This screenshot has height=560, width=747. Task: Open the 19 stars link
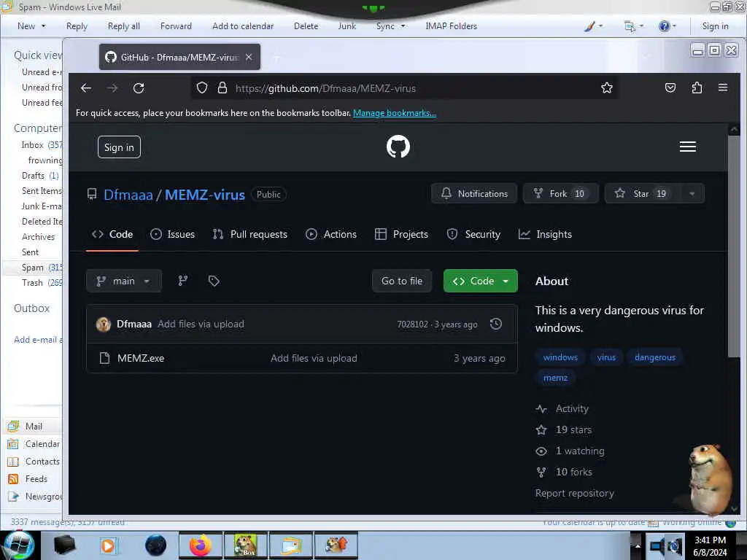564,429
